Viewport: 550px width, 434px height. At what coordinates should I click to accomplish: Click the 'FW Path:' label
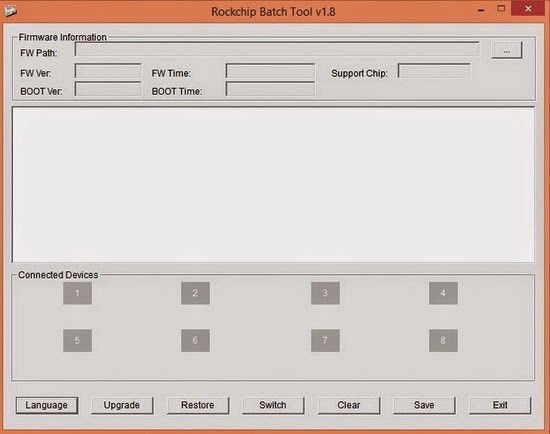[x=39, y=53]
